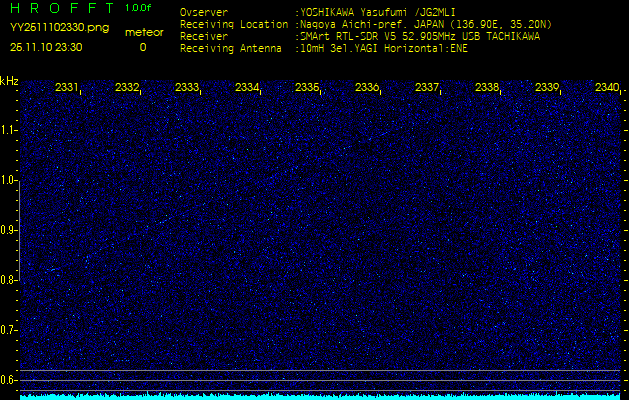Click the 26.11.10 23:30 timestamp

click(46, 47)
